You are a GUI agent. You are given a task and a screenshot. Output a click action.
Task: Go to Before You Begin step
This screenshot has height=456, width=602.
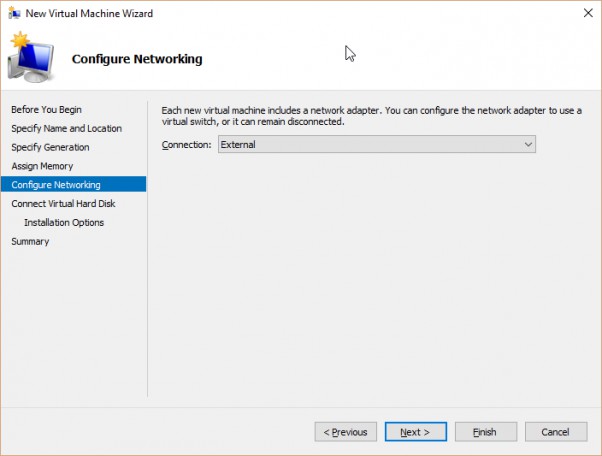pos(46,109)
